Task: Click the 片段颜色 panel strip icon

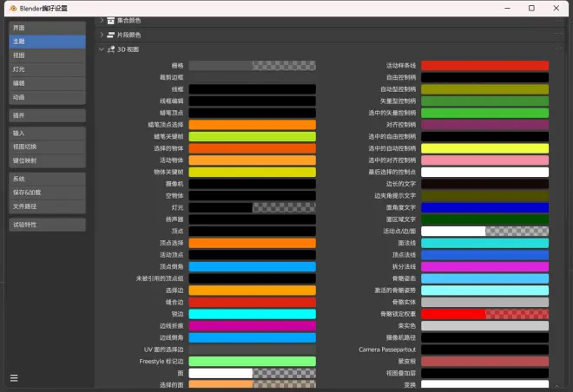Action: [111, 35]
